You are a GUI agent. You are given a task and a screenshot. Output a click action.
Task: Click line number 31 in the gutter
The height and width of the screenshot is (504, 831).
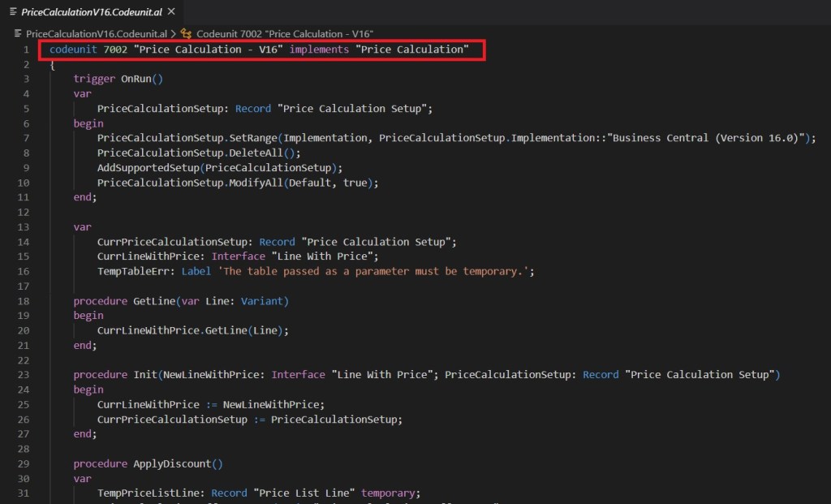[x=24, y=493]
